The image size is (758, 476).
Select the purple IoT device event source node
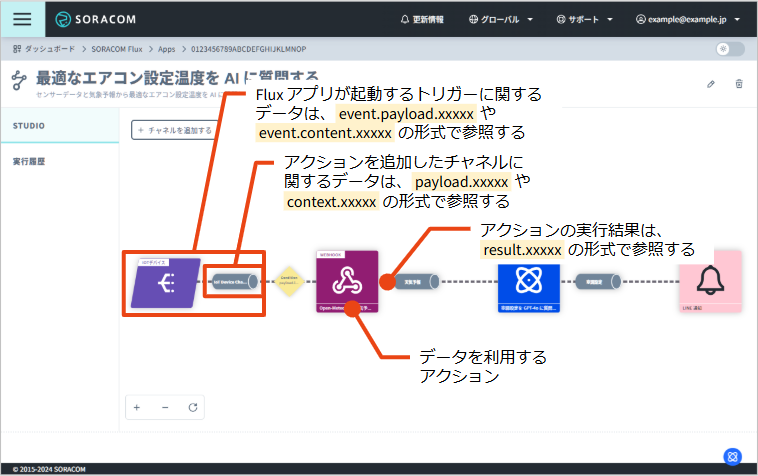point(165,283)
